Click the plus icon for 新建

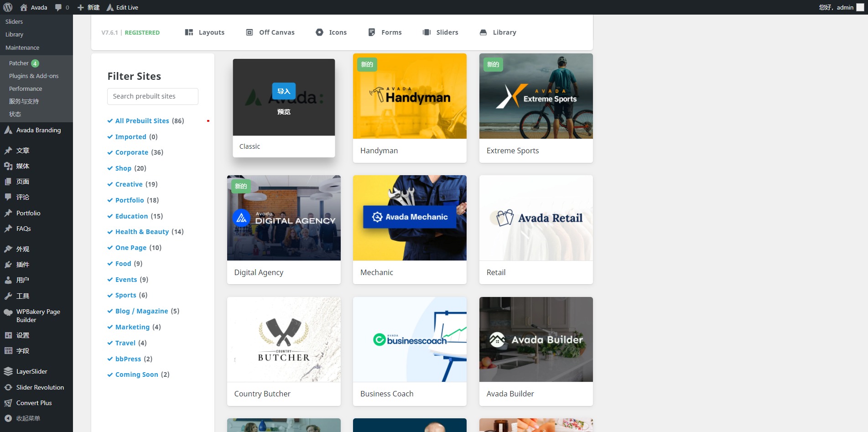[x=81, y=7]
